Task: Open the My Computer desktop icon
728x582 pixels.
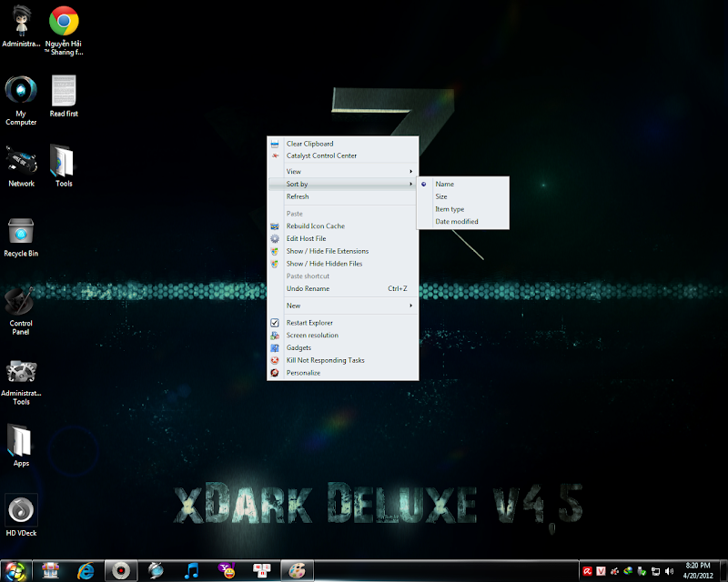Action: click(21, 101)
